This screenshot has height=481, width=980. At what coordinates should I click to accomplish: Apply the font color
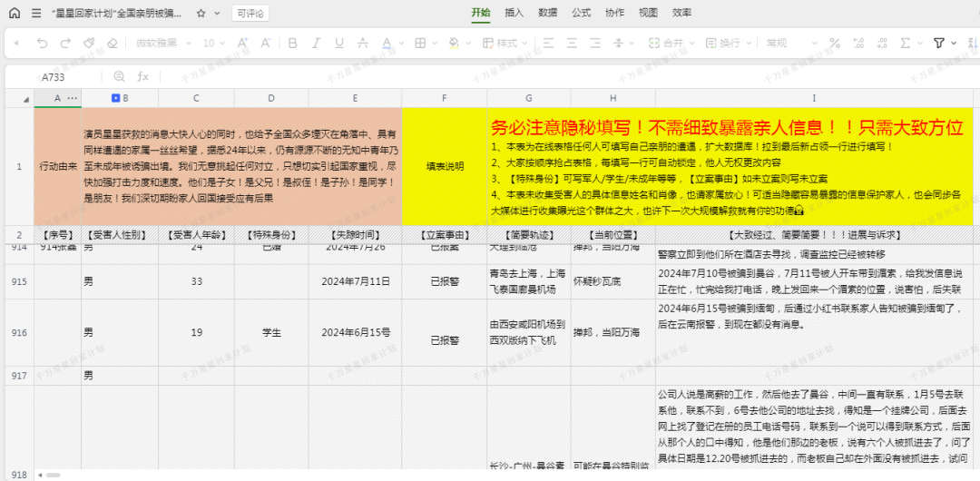(x=387, y=44)
